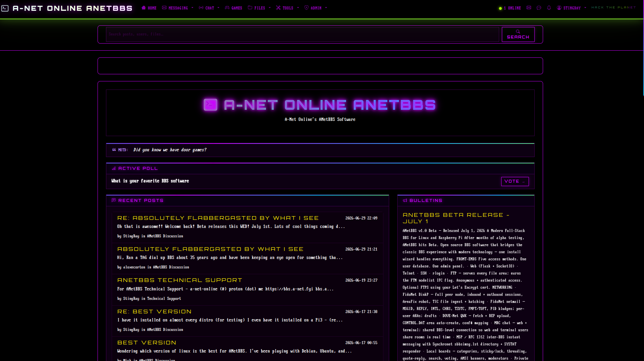Click the Home house icon
The width and height of the screenshot is (644, 361).
click(144, 8)
